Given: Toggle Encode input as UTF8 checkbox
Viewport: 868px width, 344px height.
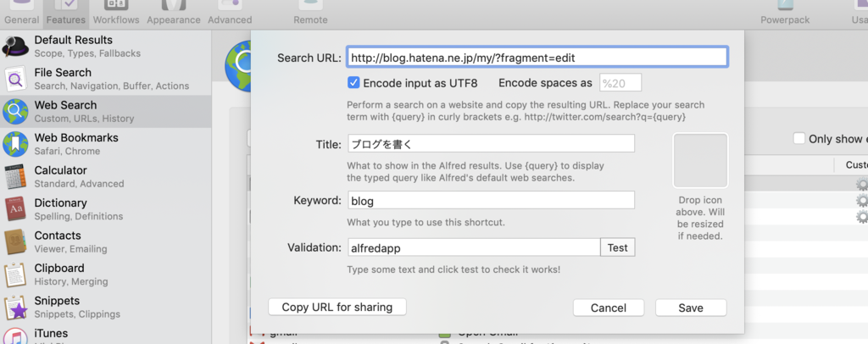Looking at the screenshot, I should pos(353,83).
